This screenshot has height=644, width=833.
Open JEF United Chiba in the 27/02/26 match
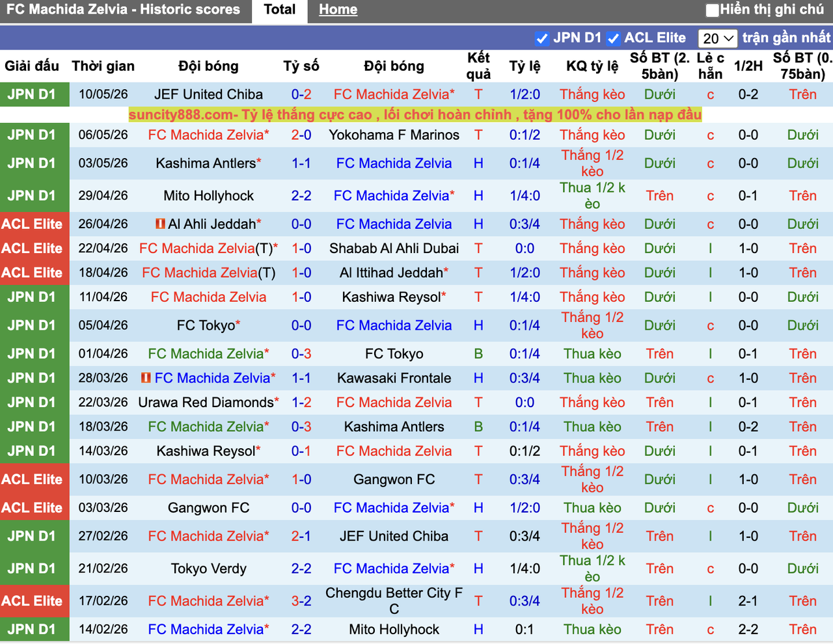394,537
